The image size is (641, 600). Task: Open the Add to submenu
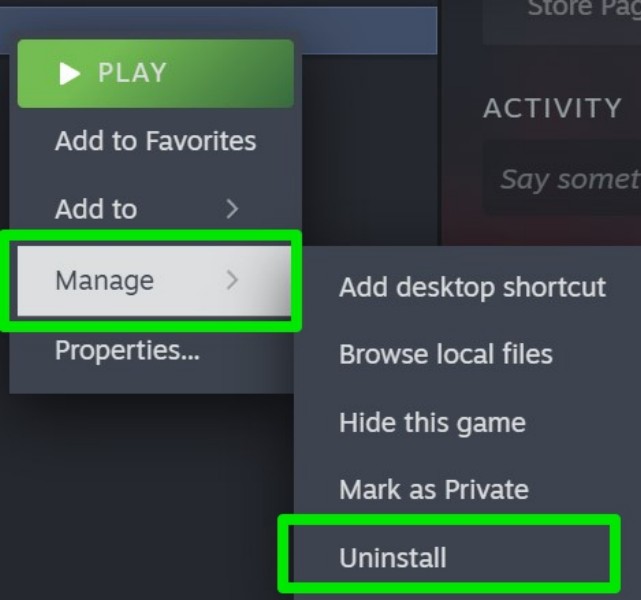pos(96,209)
